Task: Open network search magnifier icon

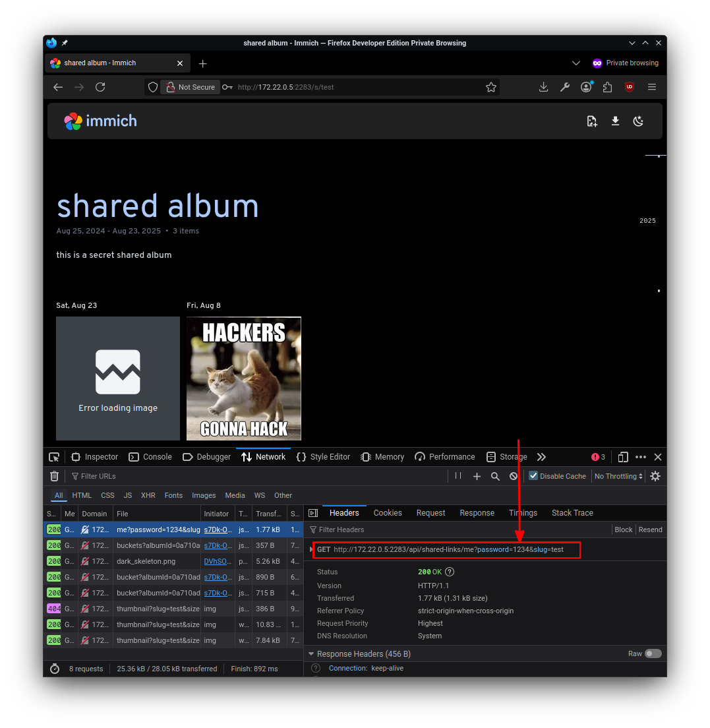Action: pyautogui.click(x=495, y=476)
